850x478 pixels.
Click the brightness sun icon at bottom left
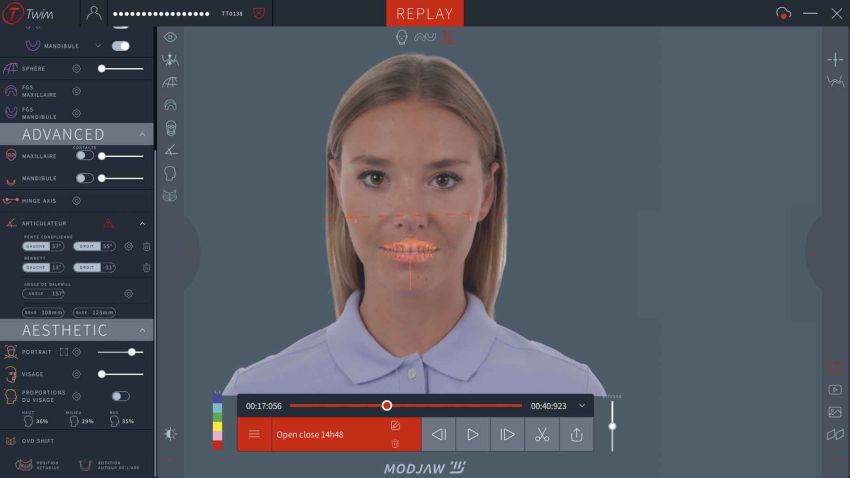click(170, 433)
